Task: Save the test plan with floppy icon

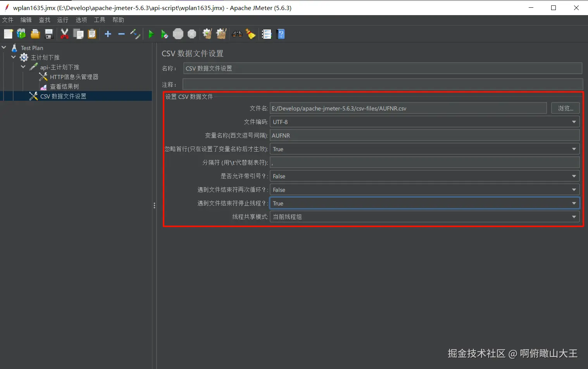Action: pyautogui.click(x=49, y=34)
